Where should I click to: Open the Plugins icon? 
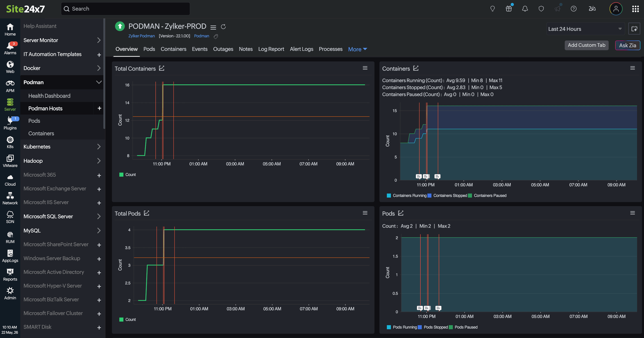10,123
